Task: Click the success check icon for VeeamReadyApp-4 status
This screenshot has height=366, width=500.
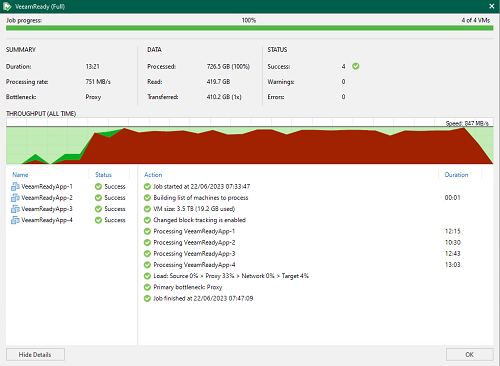Action: (x=98, y=220)
